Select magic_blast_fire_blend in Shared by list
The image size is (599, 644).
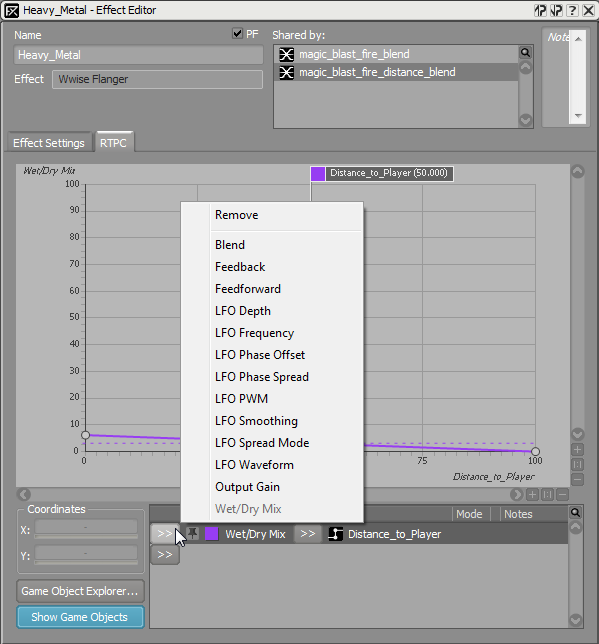[x=396, y=54]
